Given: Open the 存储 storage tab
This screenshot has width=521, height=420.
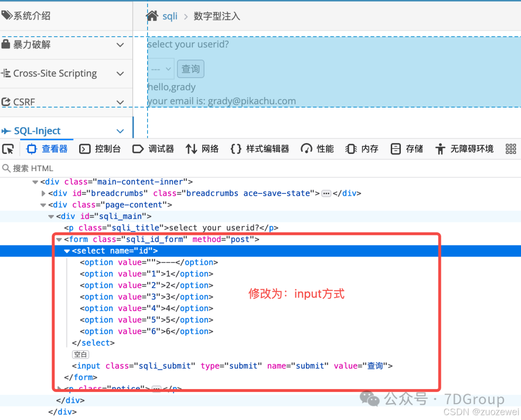Looking at the screenshot, I should click(x=407, y=149).
